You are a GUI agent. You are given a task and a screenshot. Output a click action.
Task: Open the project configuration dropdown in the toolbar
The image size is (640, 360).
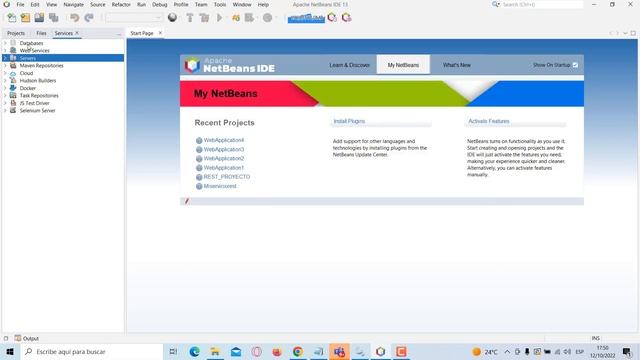(134, 18)
